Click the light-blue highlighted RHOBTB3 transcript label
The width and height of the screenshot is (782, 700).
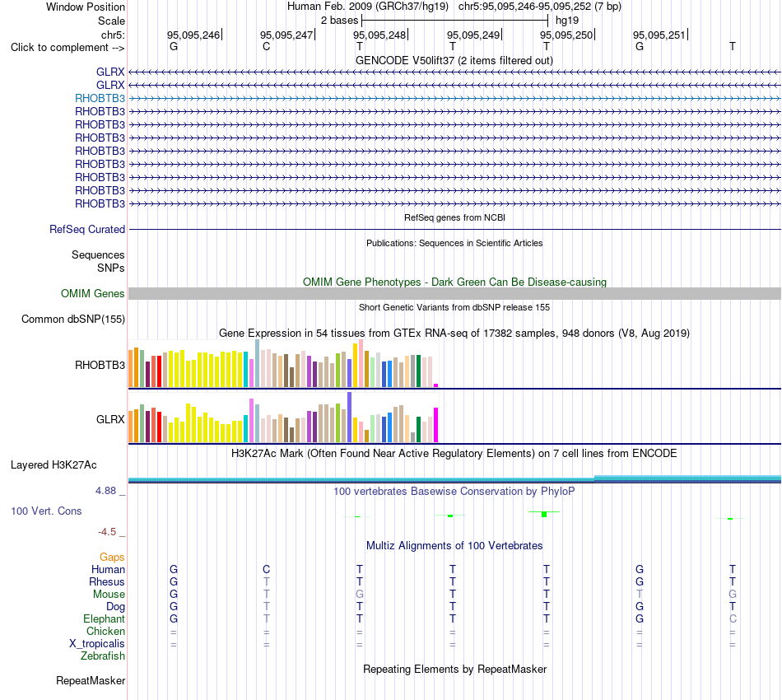point(100,98)
